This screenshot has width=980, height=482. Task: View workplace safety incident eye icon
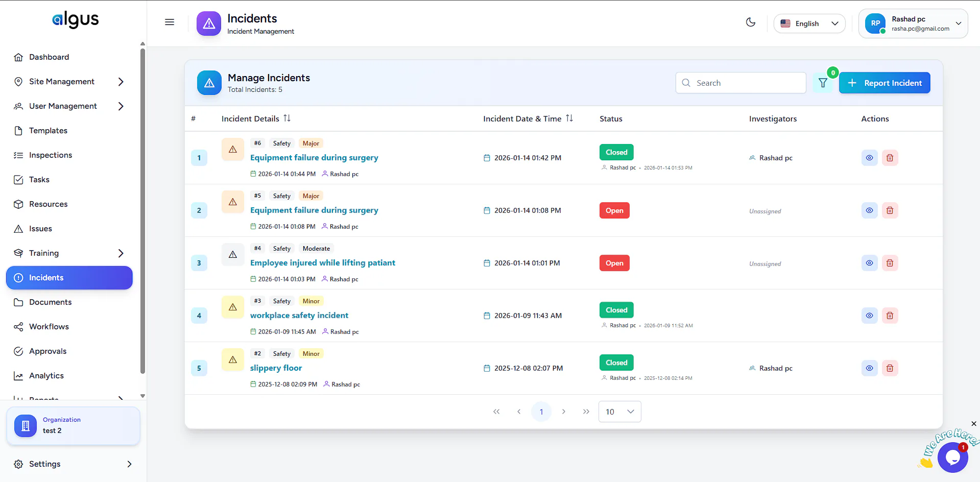[869, 316]
